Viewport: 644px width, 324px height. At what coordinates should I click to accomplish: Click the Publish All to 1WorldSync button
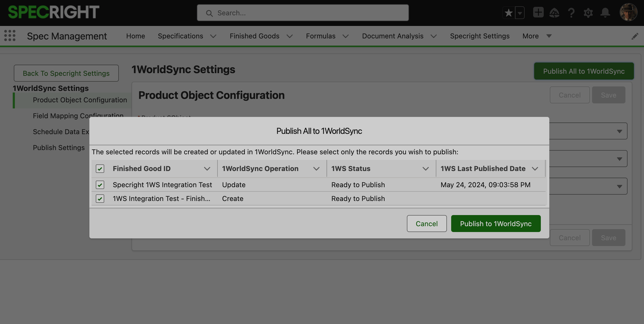(x=584, y=71)
